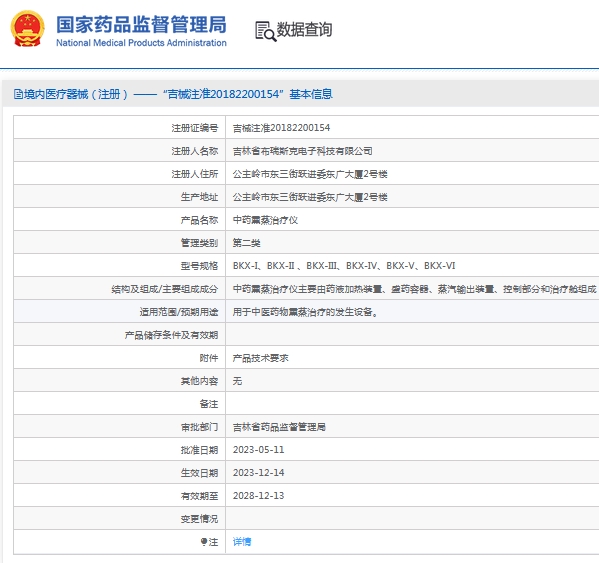Click effective date 2023-12-14
Viewport: 599px width, 563px height.
point(259,473)
